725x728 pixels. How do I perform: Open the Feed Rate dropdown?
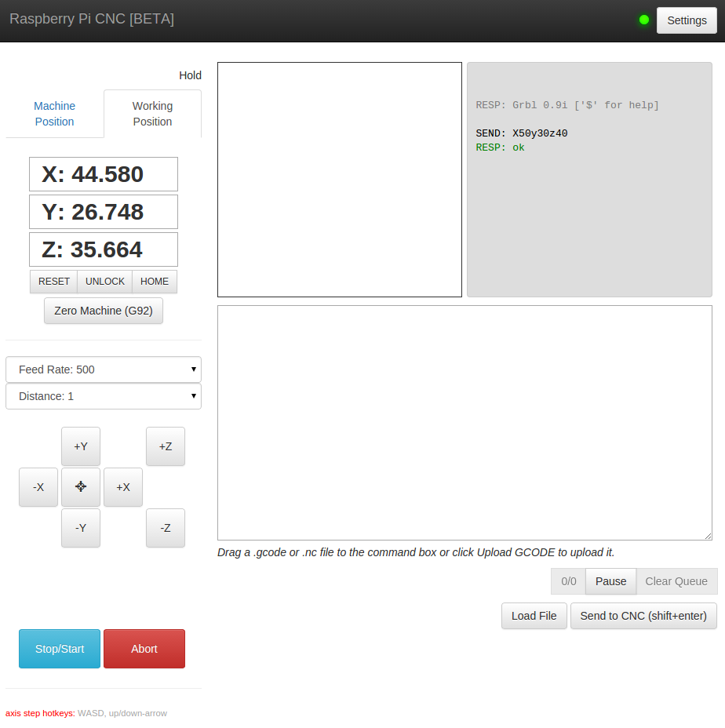104,369
